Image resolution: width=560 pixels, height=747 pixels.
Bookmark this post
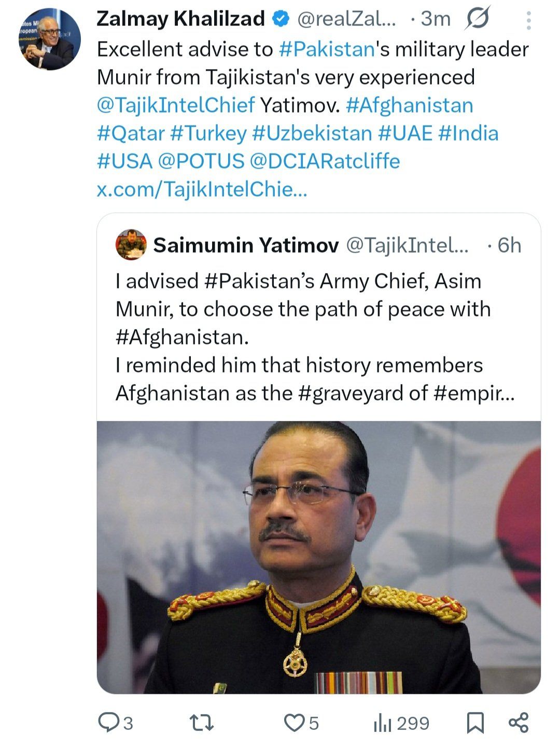pos(475,723)
